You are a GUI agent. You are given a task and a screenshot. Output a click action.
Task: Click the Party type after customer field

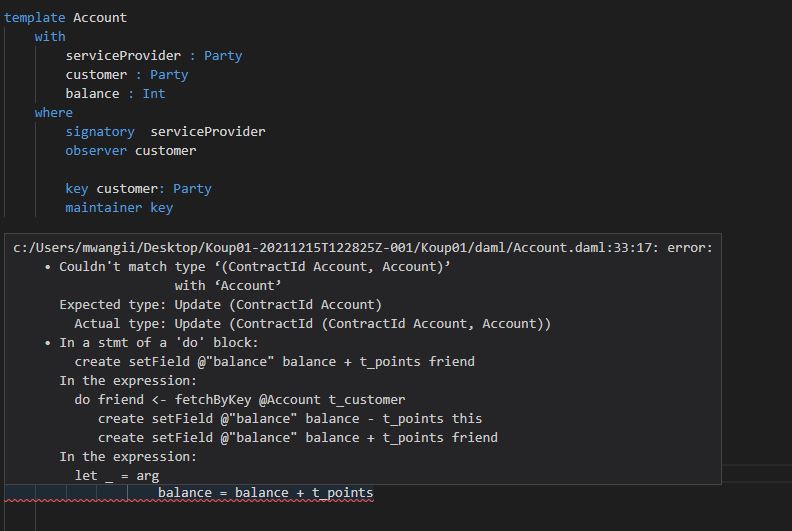pyautogui.click(x=168, y=75)
